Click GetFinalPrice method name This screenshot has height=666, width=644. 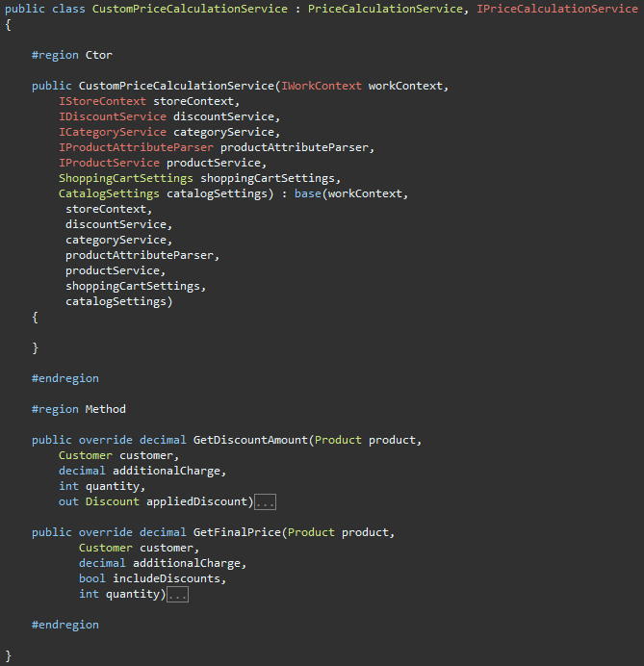pos(237,532)
